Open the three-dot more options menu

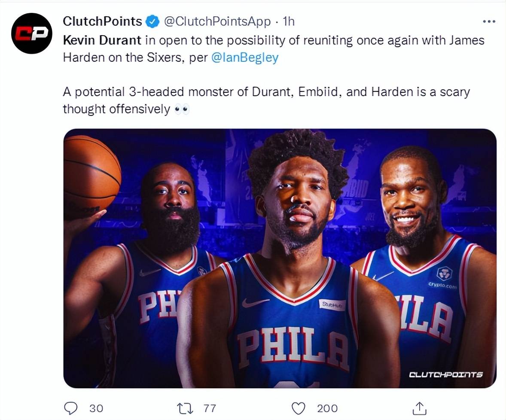(489, 21)
